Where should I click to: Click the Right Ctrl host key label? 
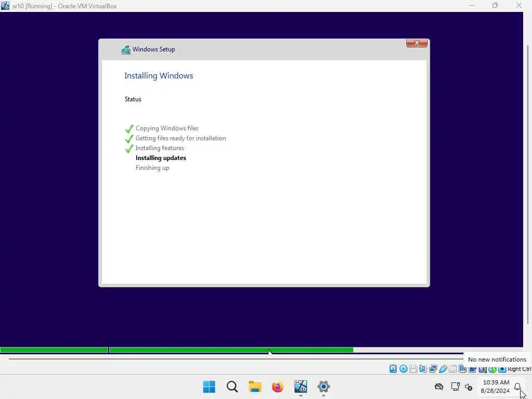click(x=519, y=369)
